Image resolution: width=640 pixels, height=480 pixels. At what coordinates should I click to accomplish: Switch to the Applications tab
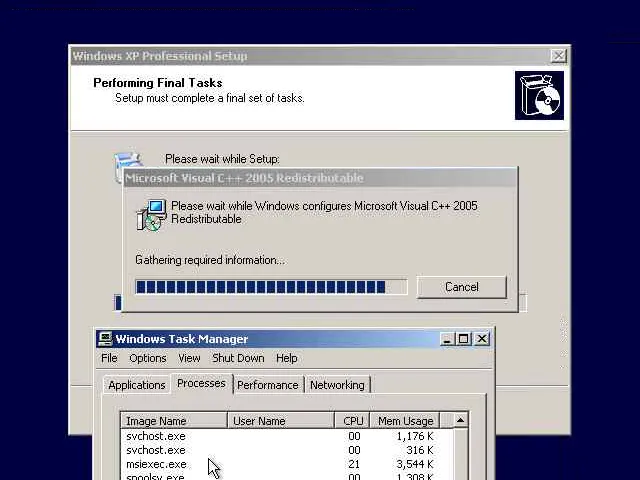(x=137, y=385)
